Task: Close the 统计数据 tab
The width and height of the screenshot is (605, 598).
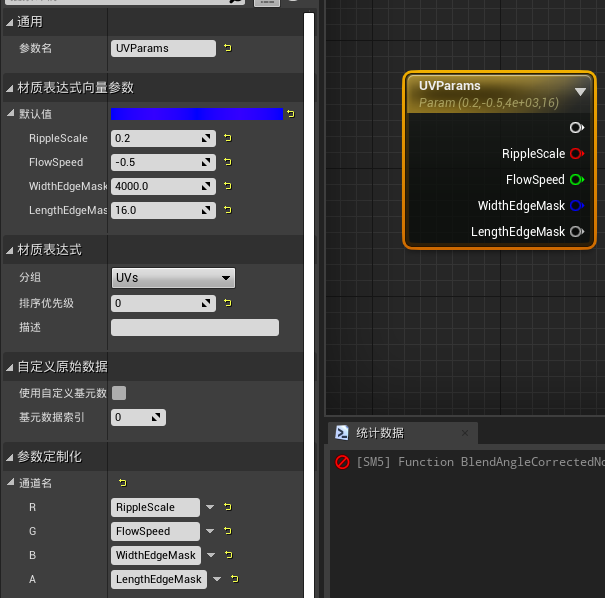Action: (x=465, y=433)
